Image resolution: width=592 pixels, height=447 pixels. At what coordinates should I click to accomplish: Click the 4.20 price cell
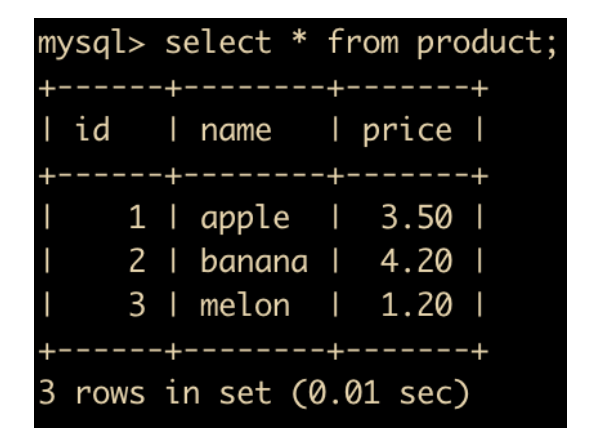(x=416, y=260)
